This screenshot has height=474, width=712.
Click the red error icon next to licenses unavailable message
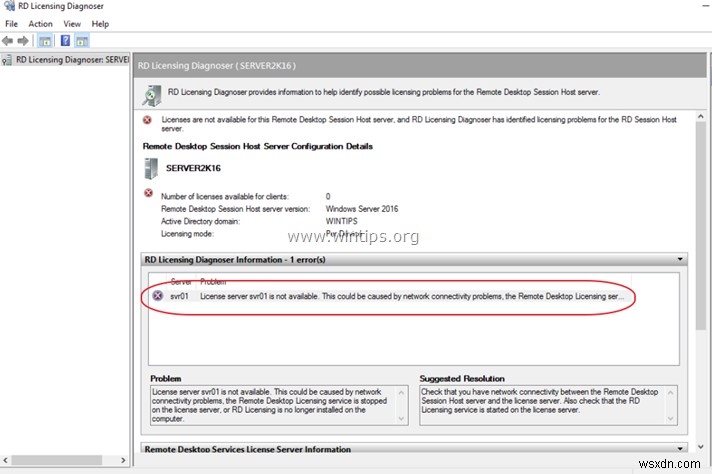click(147, 120)
